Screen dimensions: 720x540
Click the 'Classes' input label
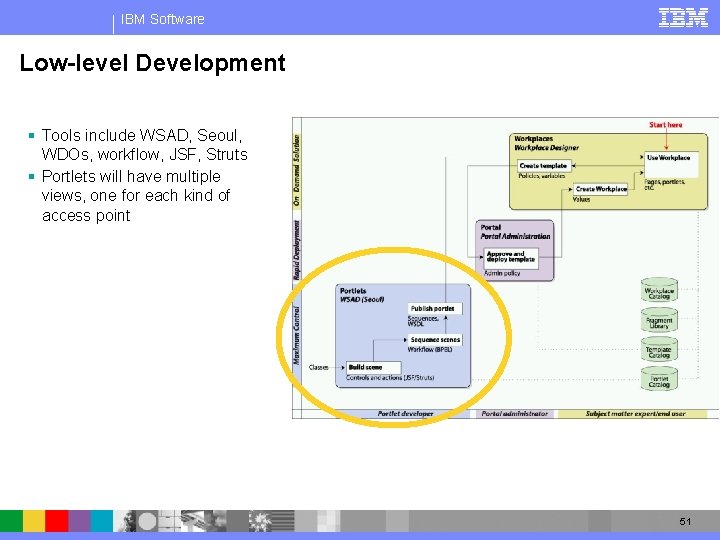[x=318, y=367]
